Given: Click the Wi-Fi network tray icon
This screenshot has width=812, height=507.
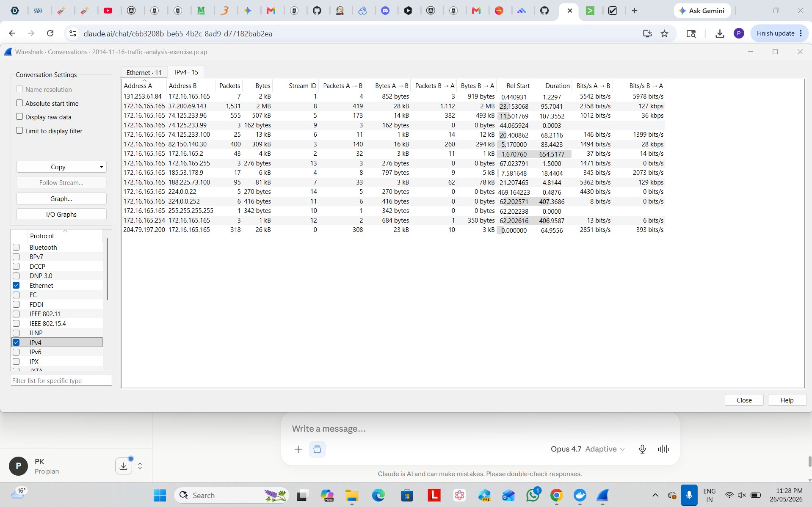Looking at the screenshot, I should [x=729, y=495].
